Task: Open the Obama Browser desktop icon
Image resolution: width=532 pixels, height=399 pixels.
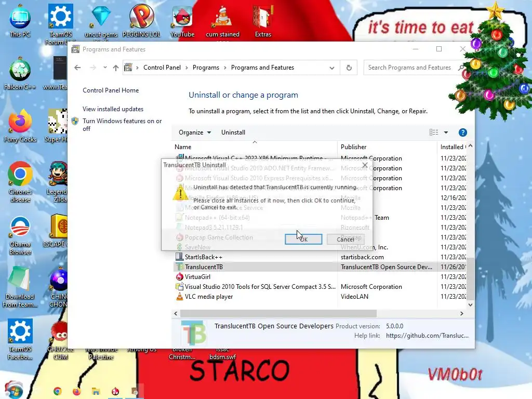Action: pyautogui.click(x=20, y=235)
